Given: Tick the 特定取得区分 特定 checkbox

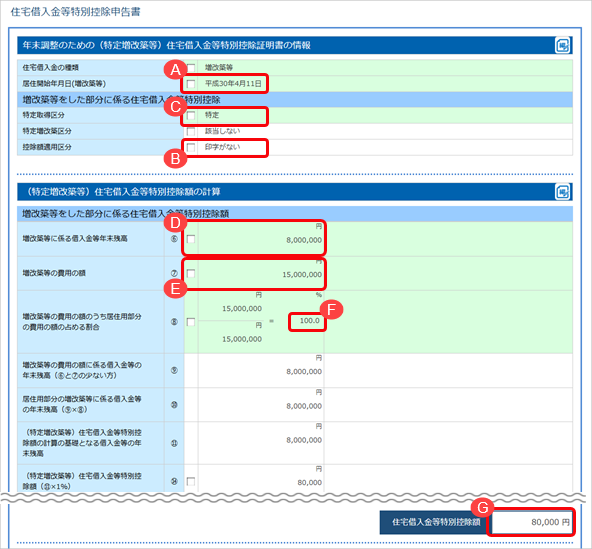Looking at the screenshot, I should [191, 115].
